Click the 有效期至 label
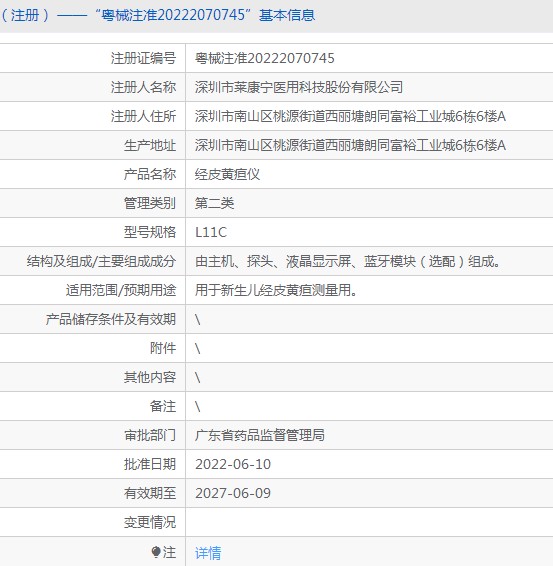Viewport: 553px width, 566px height. (150, 493)
